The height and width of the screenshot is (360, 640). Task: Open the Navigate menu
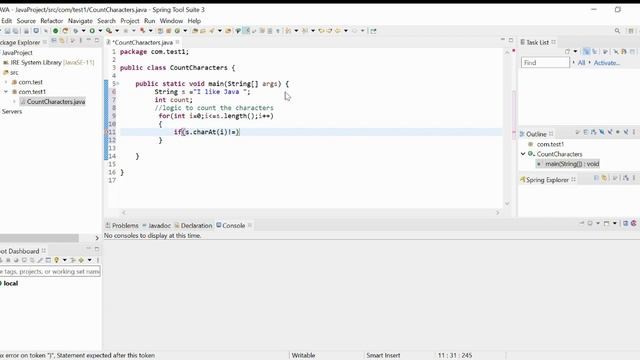tap(80, 21)
